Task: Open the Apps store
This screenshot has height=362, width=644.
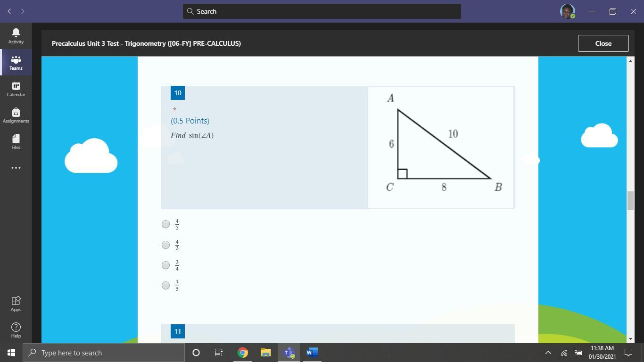Action: pyautogui.click(x=16, y=304)
